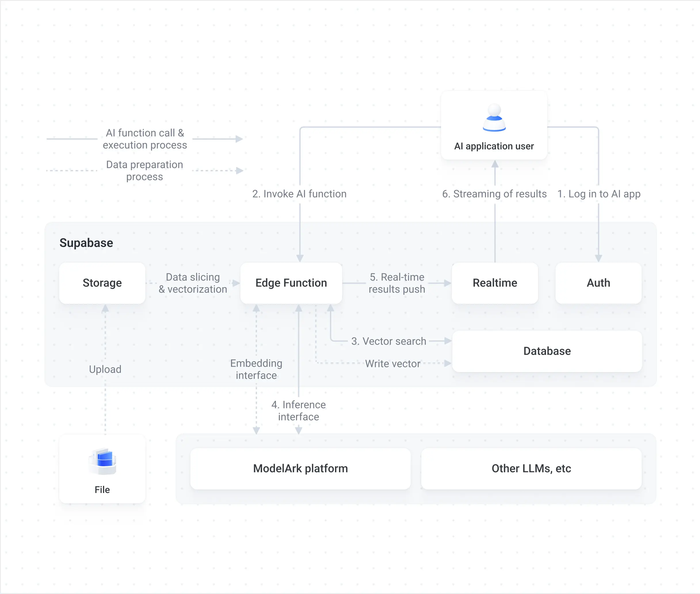Click the '6. Streaming of results' label

point(494,194)
